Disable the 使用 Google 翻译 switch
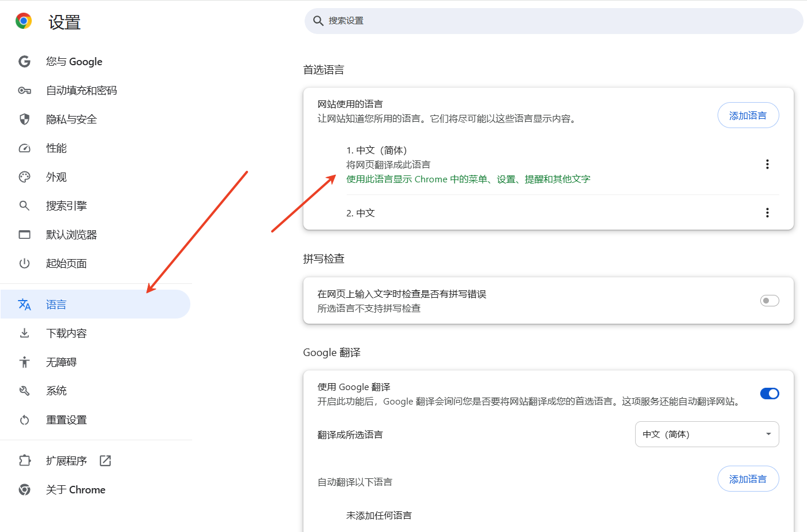This screenshot has height=532, width=807. pos(769,394)
